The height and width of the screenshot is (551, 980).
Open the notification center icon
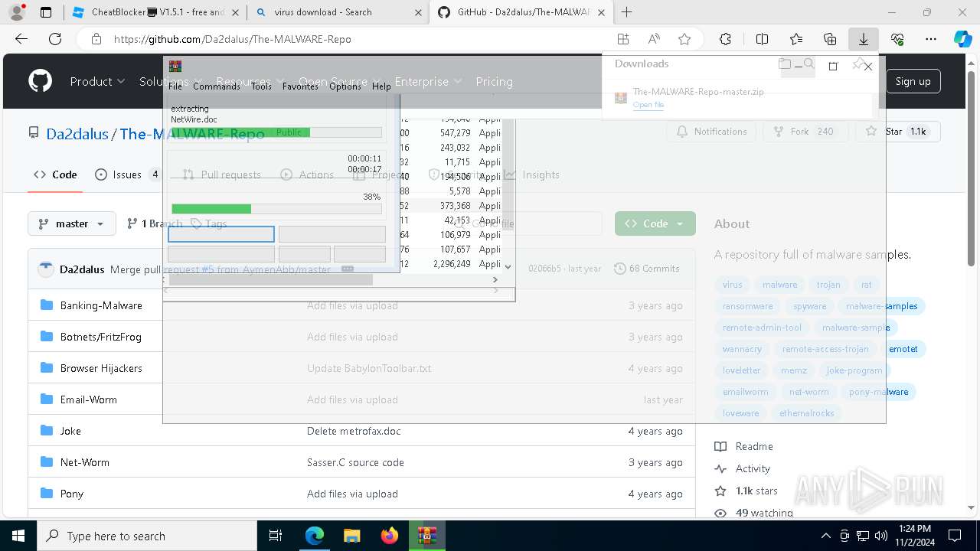click(955, 536)
